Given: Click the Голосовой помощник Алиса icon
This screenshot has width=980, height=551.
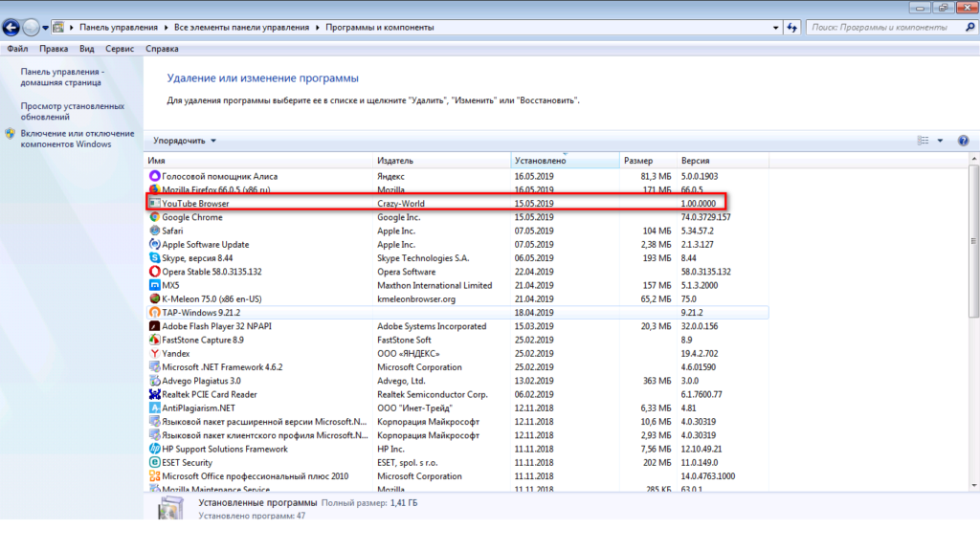Looking at the screenshot, I should [x=154, y=176].
